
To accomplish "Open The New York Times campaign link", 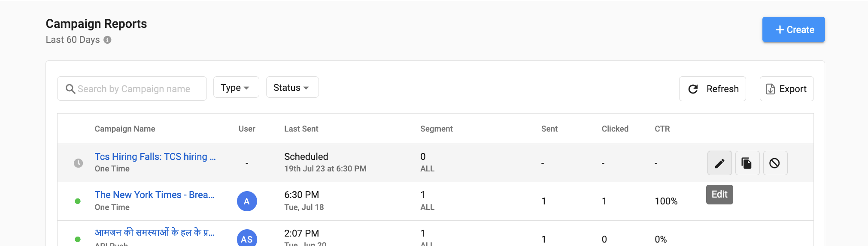I will pyautogui.click(x=155, y=195).
